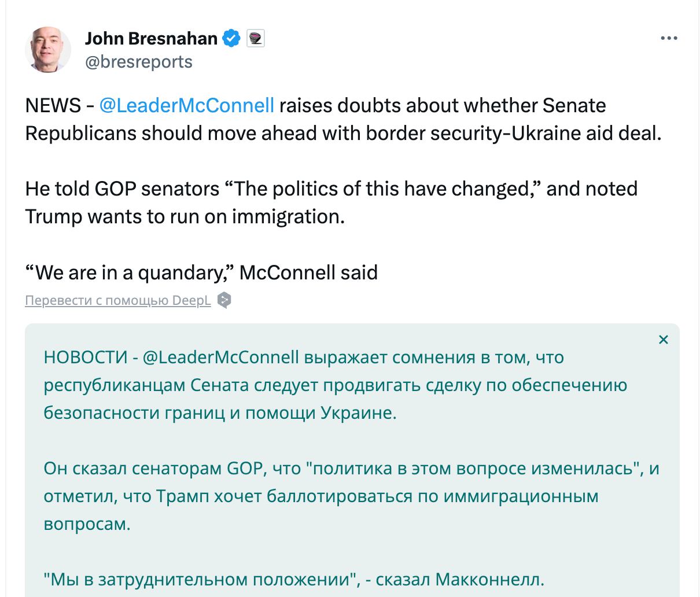The image size is (700, 597).
Task: Click the word НОВОСТИ in the translation
Action: click(x=85, y=357)
